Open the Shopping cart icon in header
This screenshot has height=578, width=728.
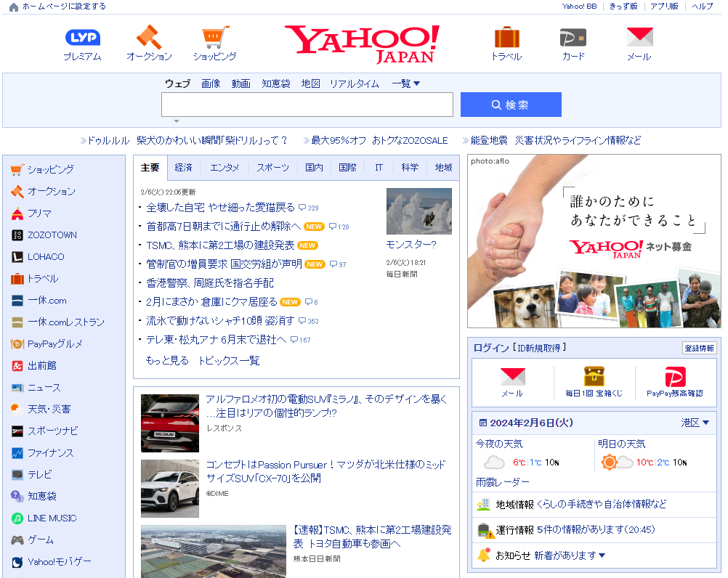coord(215,37)
